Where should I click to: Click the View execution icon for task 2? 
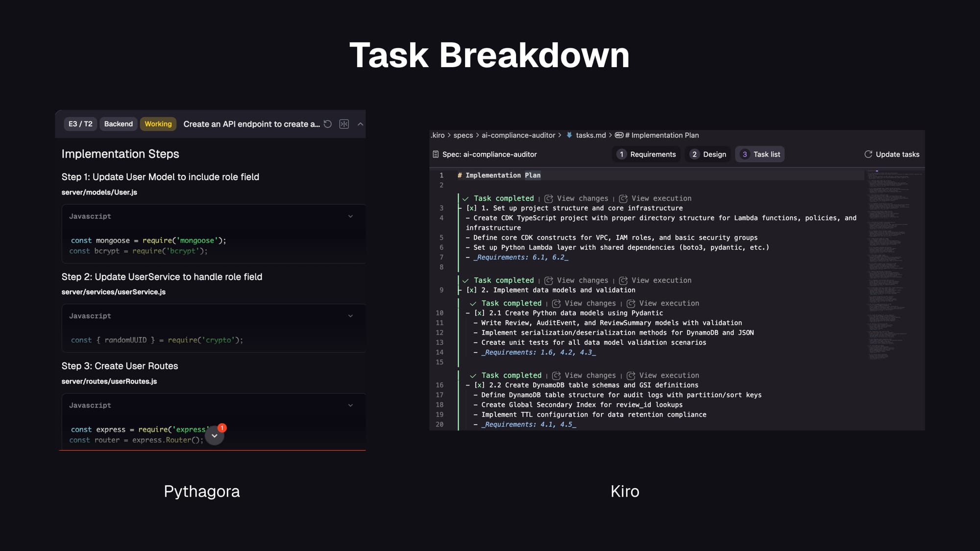[623, 280]
